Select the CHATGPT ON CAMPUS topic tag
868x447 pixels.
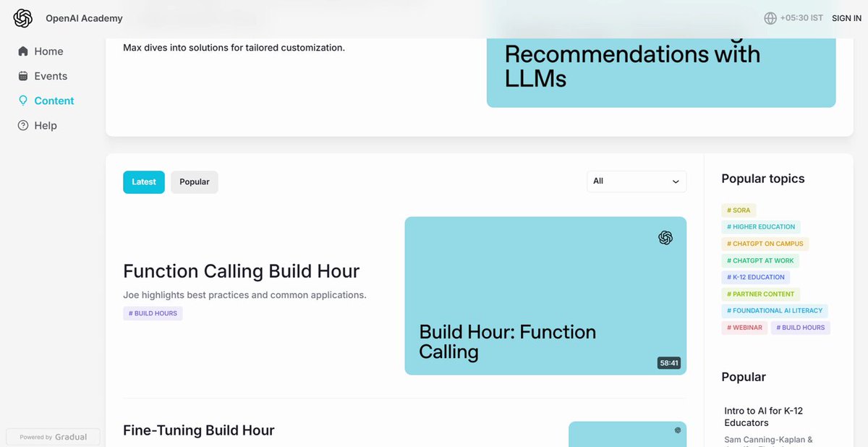765,244
